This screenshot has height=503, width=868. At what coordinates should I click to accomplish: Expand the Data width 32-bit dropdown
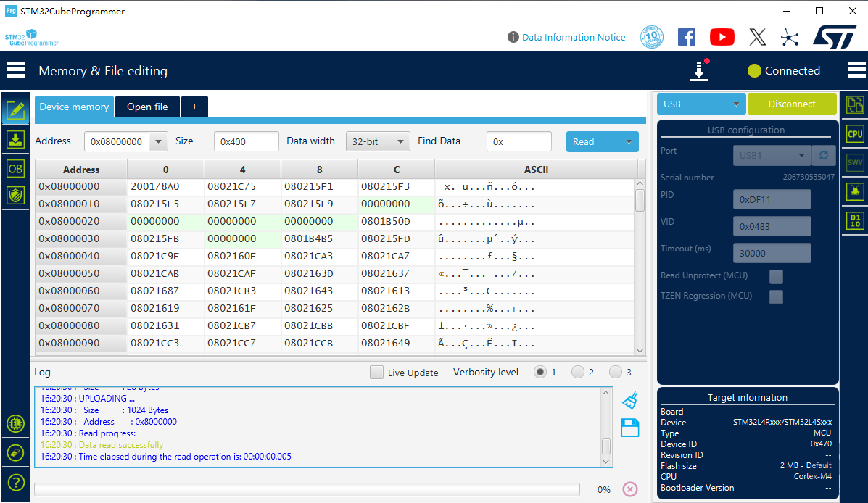click(378, 141)
